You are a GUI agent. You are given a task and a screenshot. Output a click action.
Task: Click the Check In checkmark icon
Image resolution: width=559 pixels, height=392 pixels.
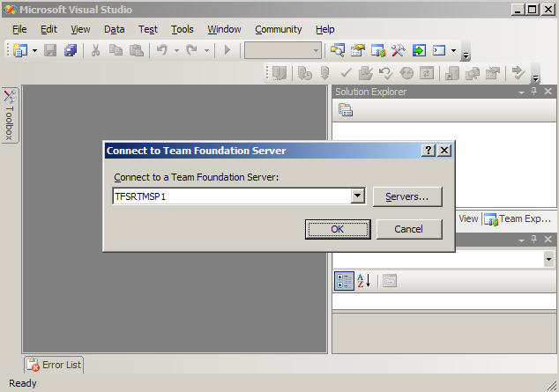pos(346,73)
